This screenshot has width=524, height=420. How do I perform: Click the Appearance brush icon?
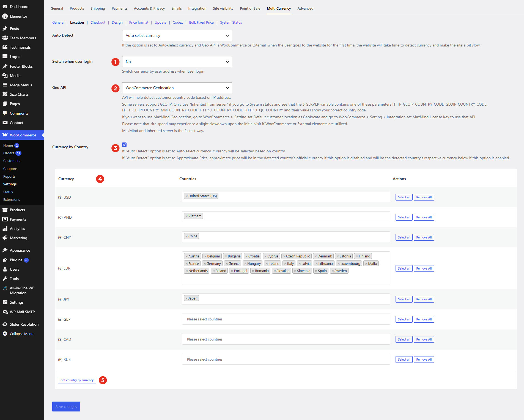tap(5, 250)
